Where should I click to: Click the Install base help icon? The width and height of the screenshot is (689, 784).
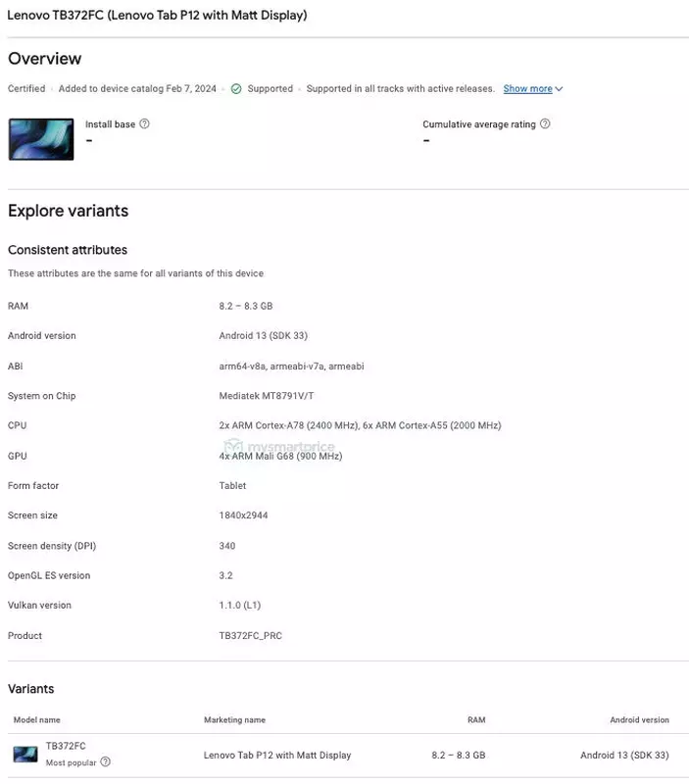144,123
